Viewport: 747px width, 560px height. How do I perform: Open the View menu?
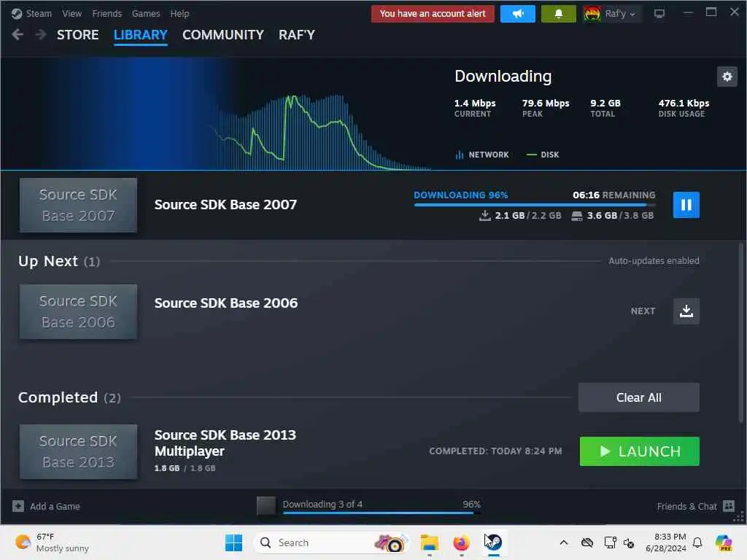[x=72, y=14]
